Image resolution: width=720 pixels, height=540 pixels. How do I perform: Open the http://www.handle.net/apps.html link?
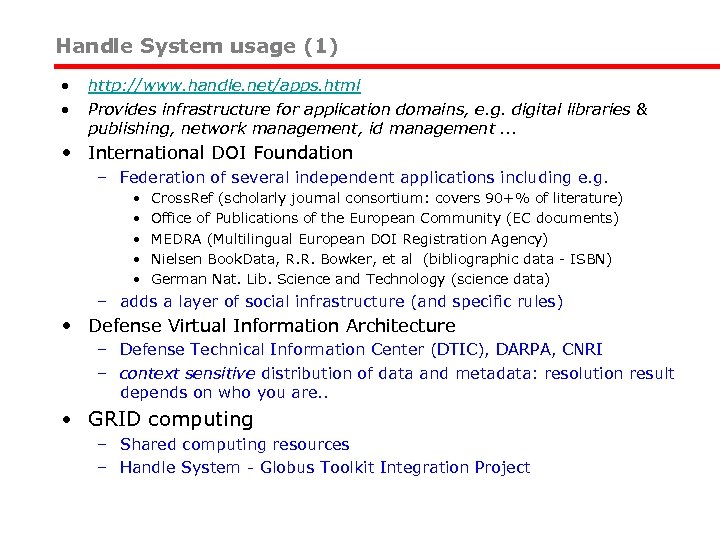point(224,85)
